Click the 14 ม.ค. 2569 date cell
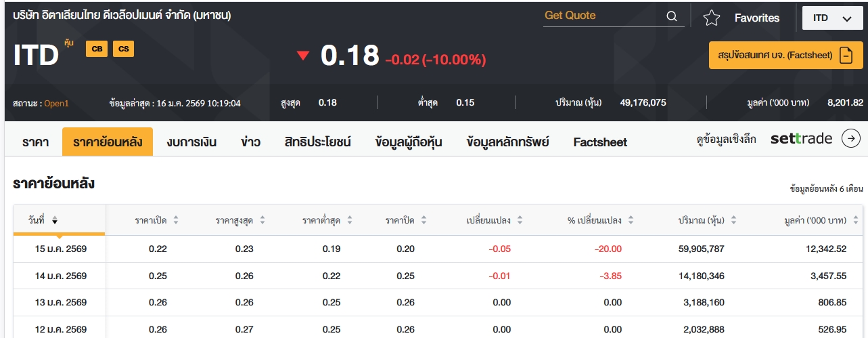 [61, 276]
